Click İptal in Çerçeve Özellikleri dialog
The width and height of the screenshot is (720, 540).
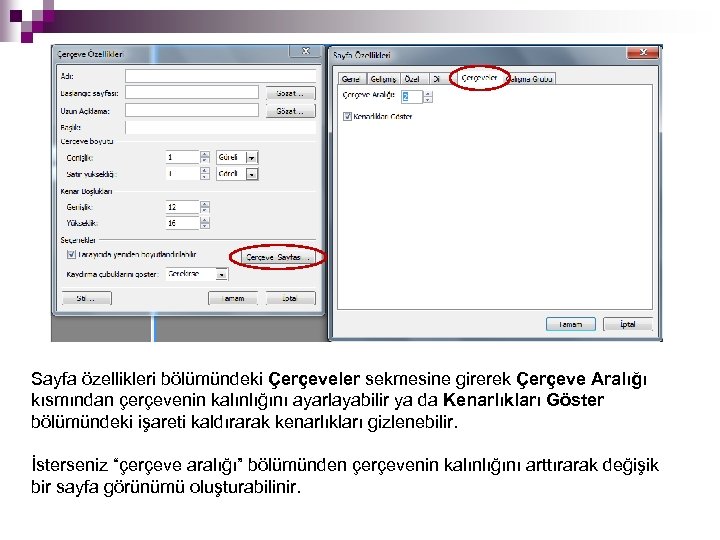tap(291, 298)
